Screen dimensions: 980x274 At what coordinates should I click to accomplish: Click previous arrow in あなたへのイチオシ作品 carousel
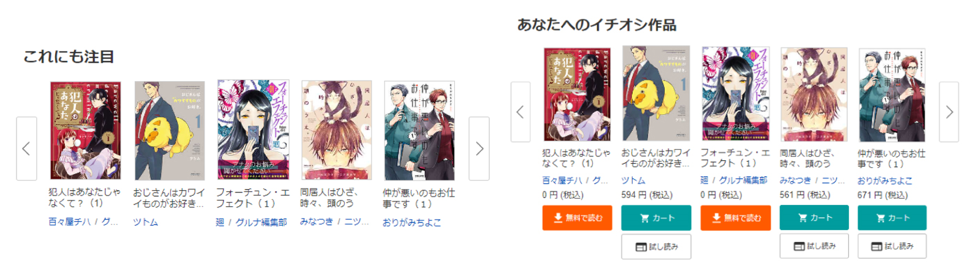tap(520, 112)
